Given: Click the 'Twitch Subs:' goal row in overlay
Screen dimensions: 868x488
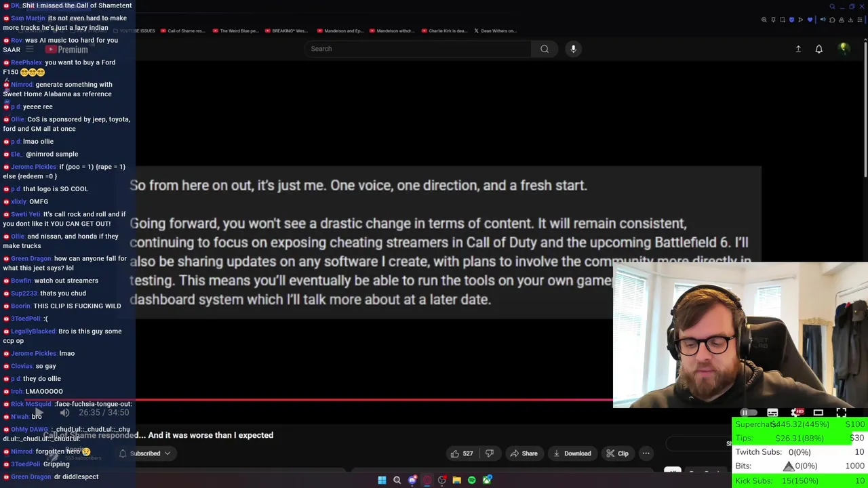Looking at the screenshot, I should click(x=800, y=452).
